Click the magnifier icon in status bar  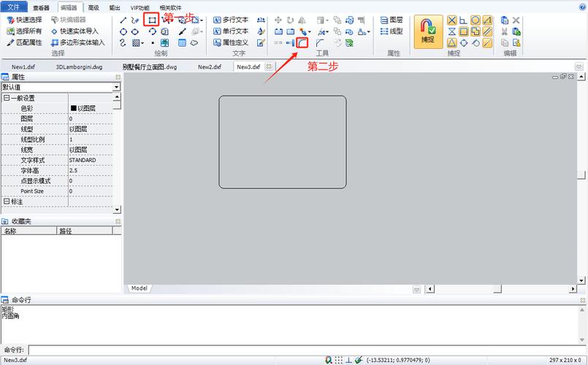click(x=329, y=360)
